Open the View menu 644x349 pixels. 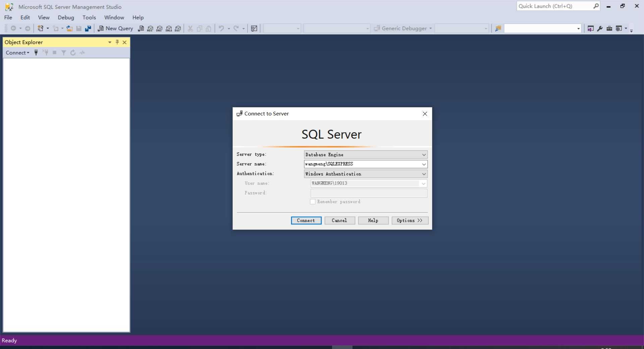click(44, 17)
